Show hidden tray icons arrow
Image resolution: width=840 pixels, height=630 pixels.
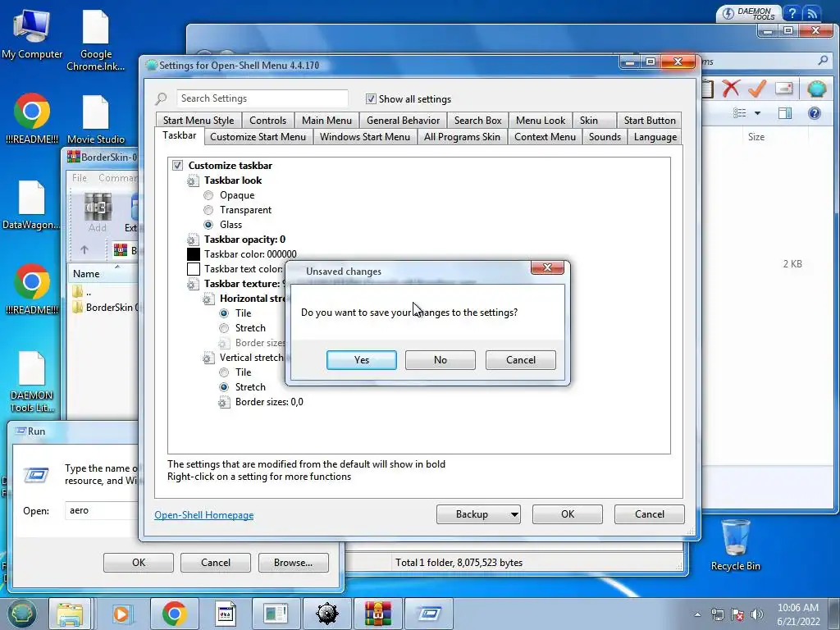click(x=697, y=614)
